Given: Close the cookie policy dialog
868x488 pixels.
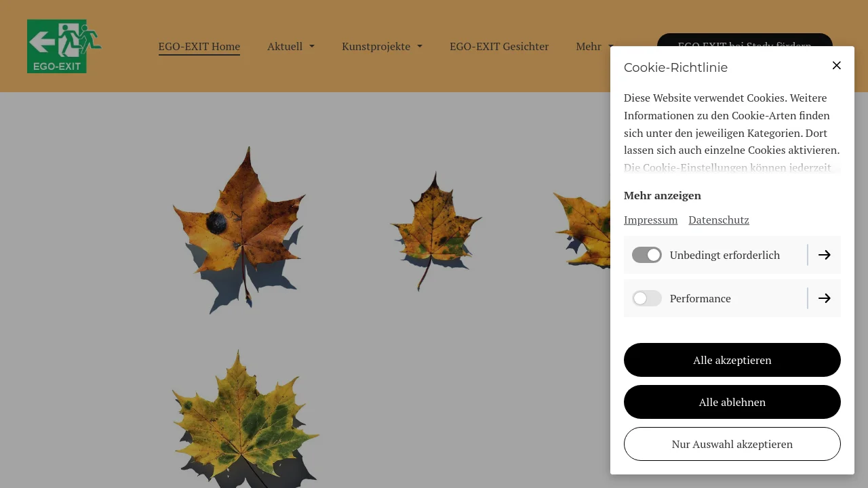Looking at the screenshot, I should pos(836,65).
